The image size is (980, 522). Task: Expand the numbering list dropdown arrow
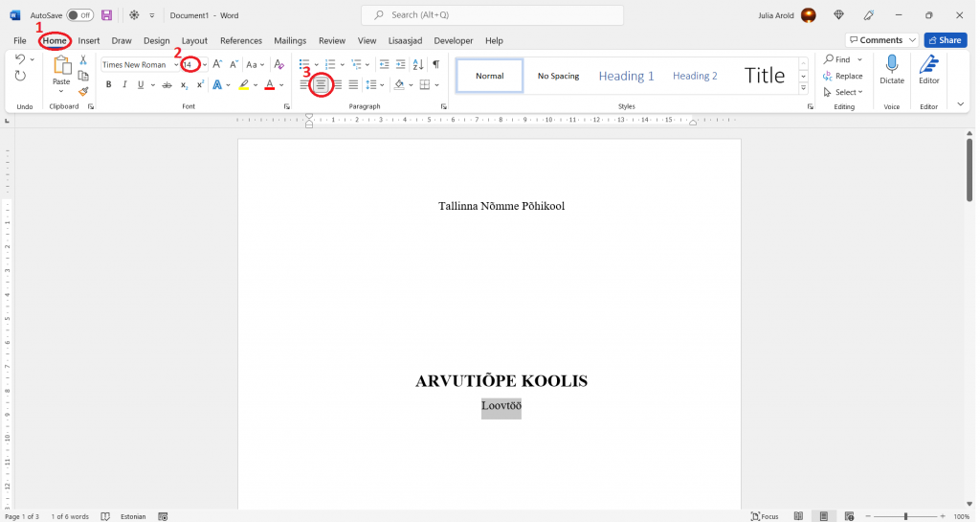(342, 65)
